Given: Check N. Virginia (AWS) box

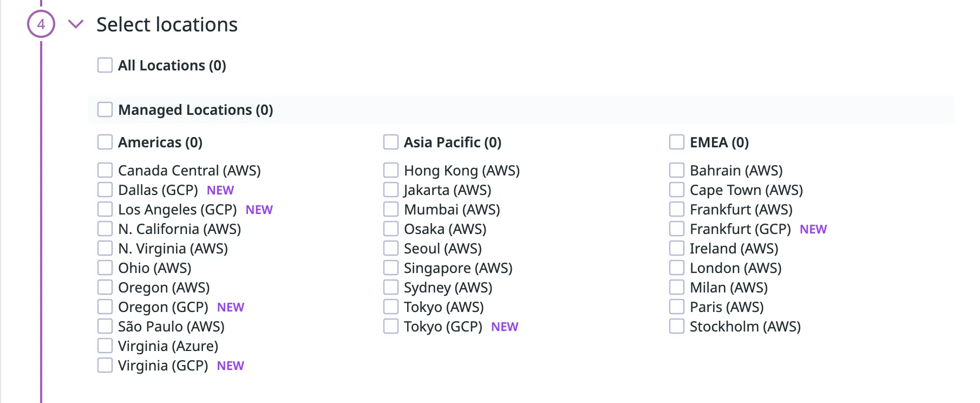Looking at the screenshot, I should coord(105,249).
